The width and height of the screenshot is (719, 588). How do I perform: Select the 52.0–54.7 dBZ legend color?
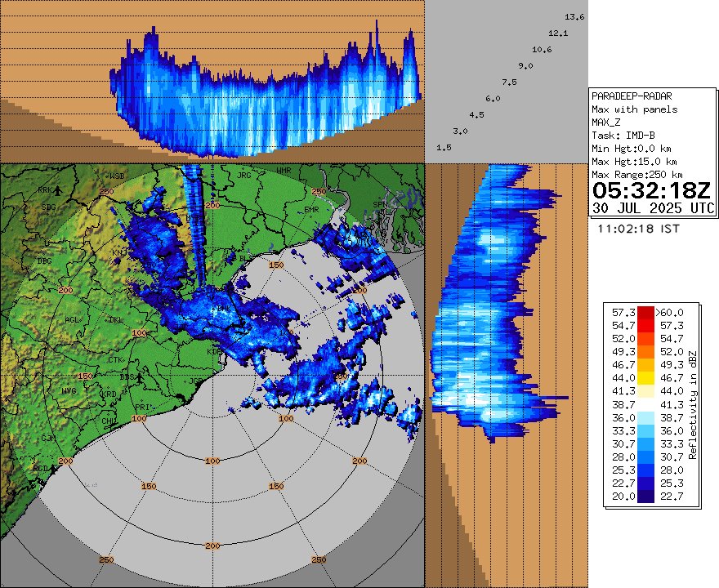click(645, 339)
